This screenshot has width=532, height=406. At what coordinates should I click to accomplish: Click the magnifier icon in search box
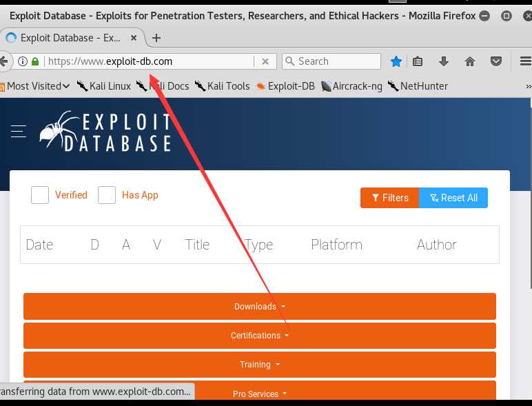point(289,61)
